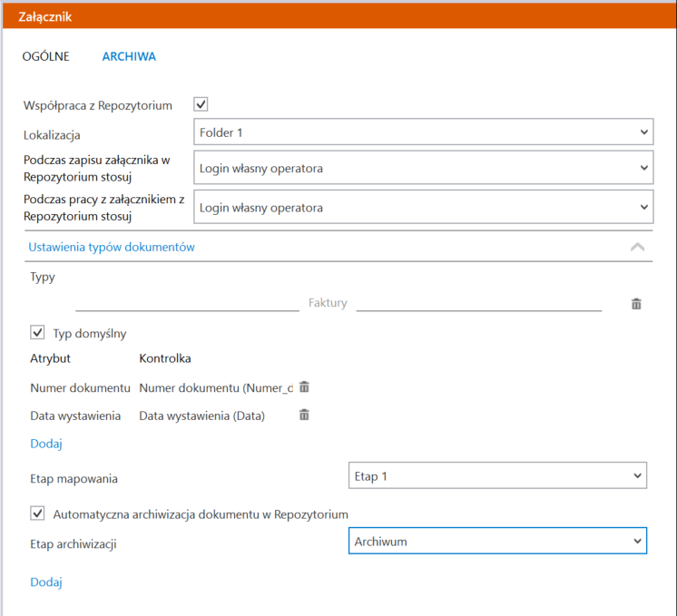
Task: Open the Podczas pracy z załącznikiem dropdown
Action: point(423,207)
